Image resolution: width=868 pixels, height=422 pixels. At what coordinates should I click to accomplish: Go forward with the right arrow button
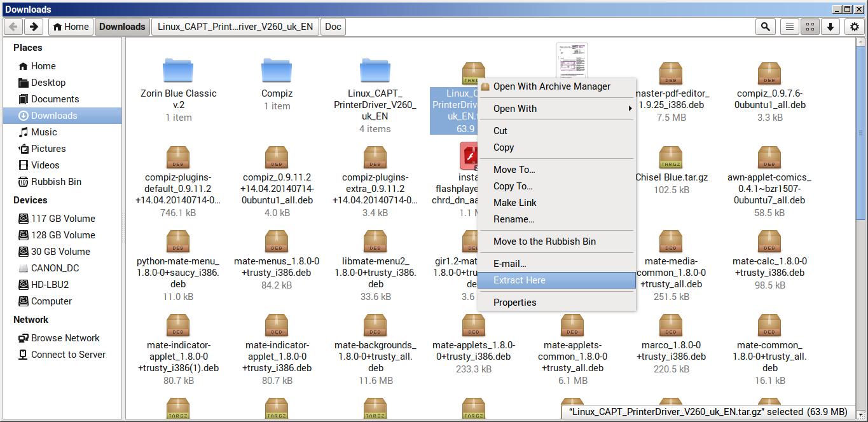pyautogui.click(x=34, y=27)
